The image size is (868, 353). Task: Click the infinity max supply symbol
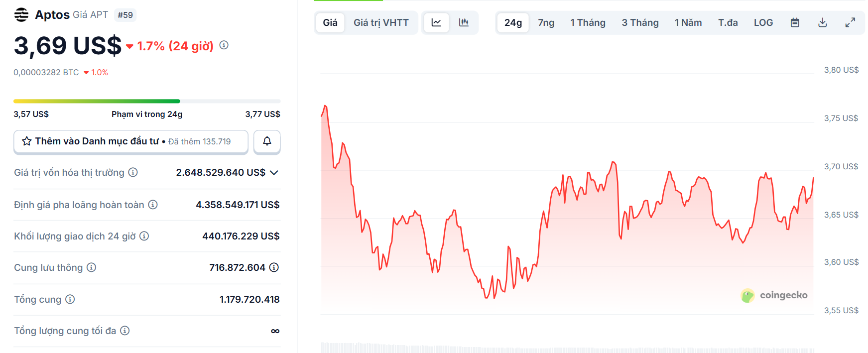click(275, 331)
